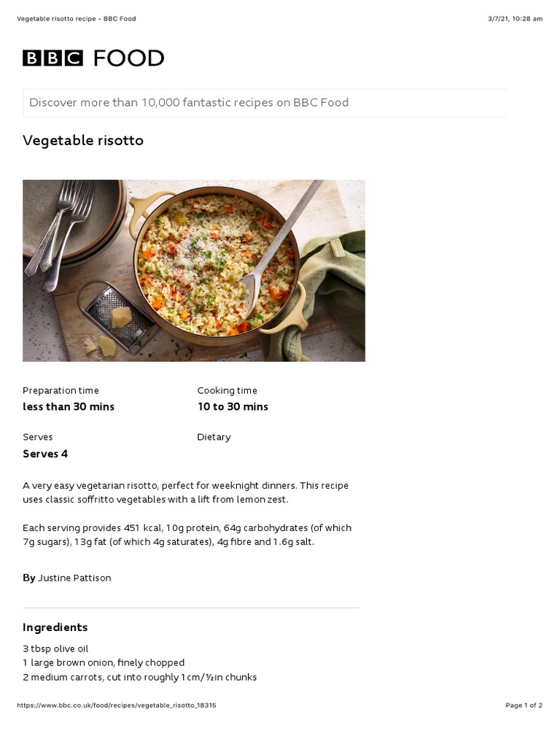Click the 'Preparation time' label
The image size is (560, 747).
61,390
